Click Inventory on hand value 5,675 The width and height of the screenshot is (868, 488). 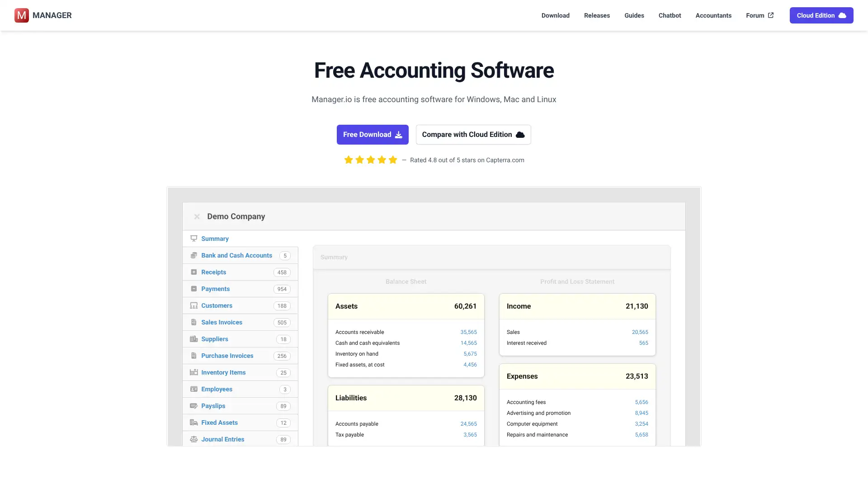pos(470,354)
